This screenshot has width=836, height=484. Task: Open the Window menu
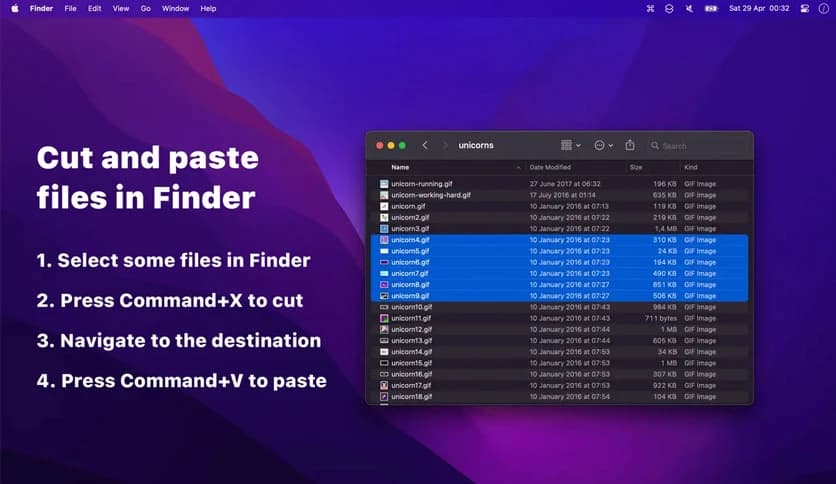click(175, 9)
